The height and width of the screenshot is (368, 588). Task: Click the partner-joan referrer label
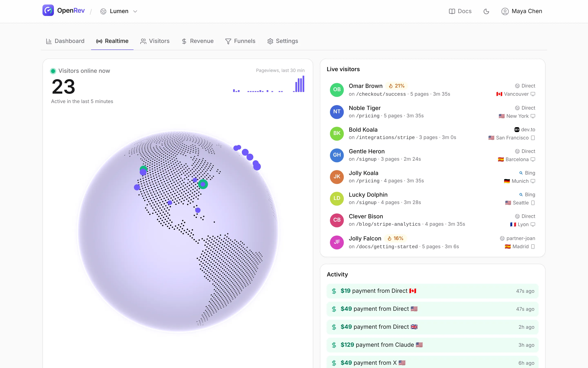(521, 239)
